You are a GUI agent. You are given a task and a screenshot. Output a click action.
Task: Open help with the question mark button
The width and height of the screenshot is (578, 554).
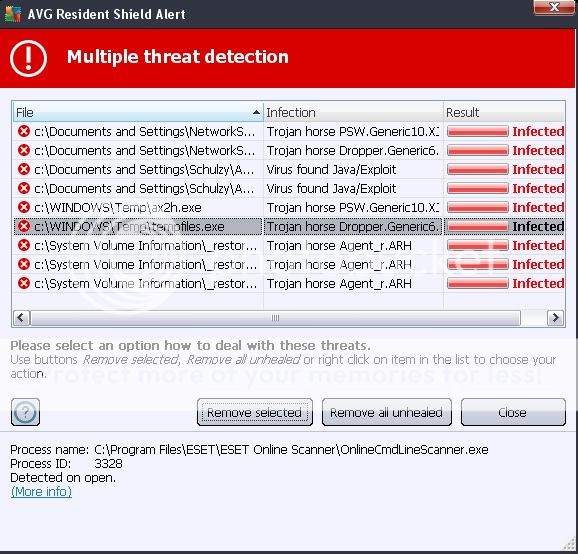25,412
